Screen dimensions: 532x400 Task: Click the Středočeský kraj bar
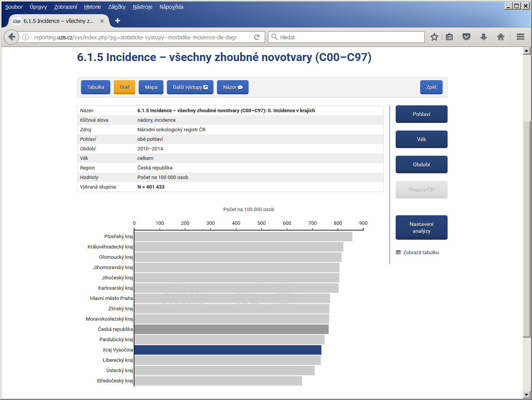(218, 381)
